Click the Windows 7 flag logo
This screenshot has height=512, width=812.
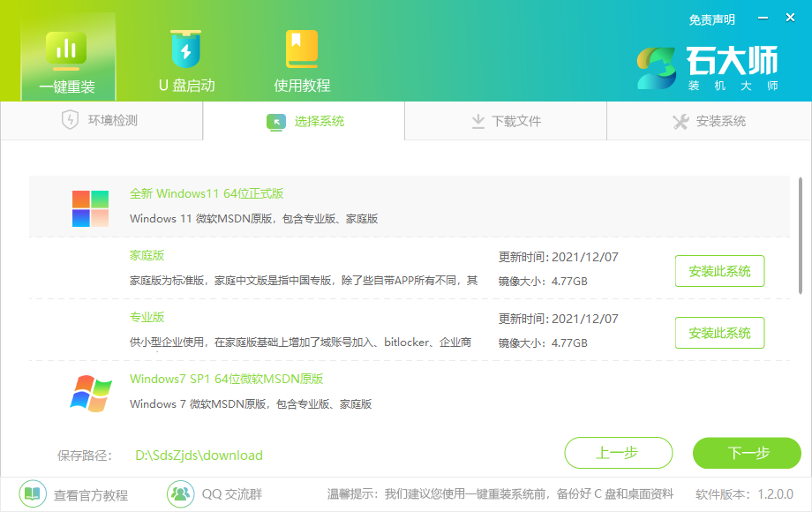tap(91, 394)
